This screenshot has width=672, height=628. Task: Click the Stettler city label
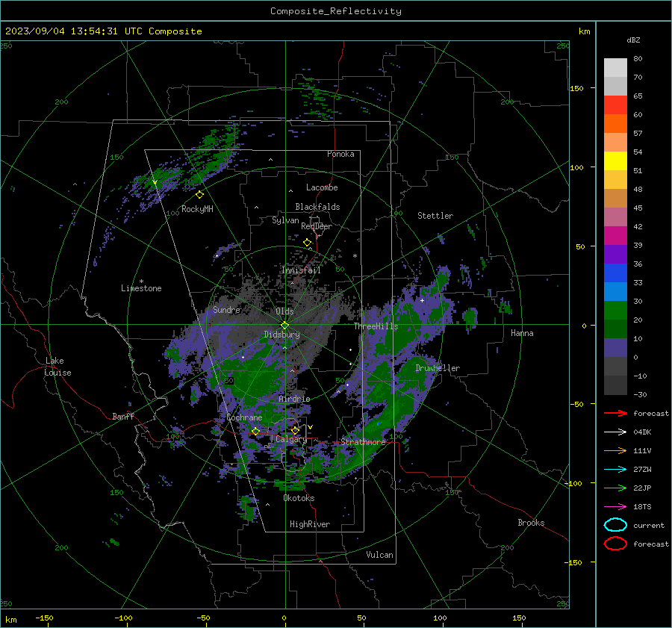(435, 216)
